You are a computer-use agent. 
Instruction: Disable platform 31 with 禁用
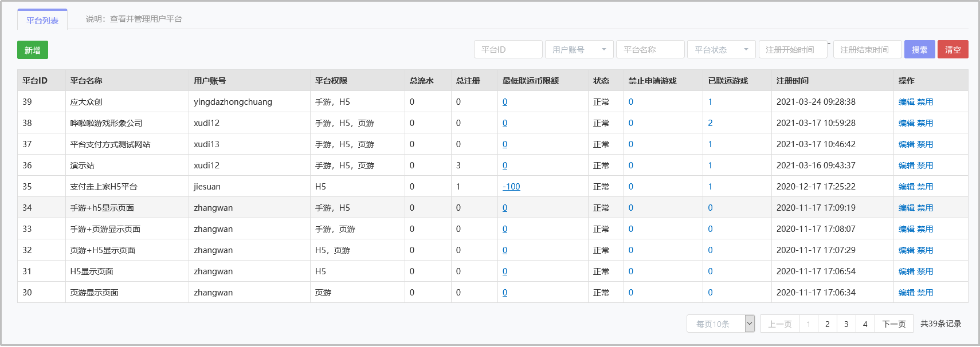point(924,271)
